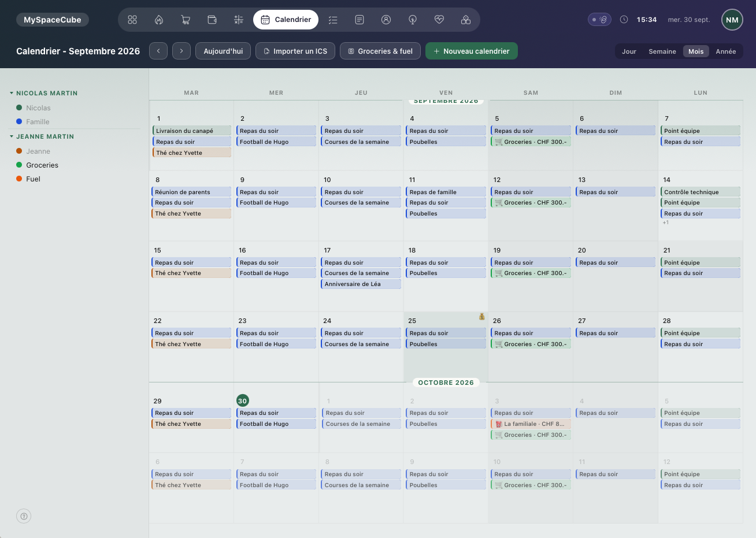This screenshot has width=756, height=538.
Task: Expand the +1 more events on September 14
Action: (x=666, y=222)
